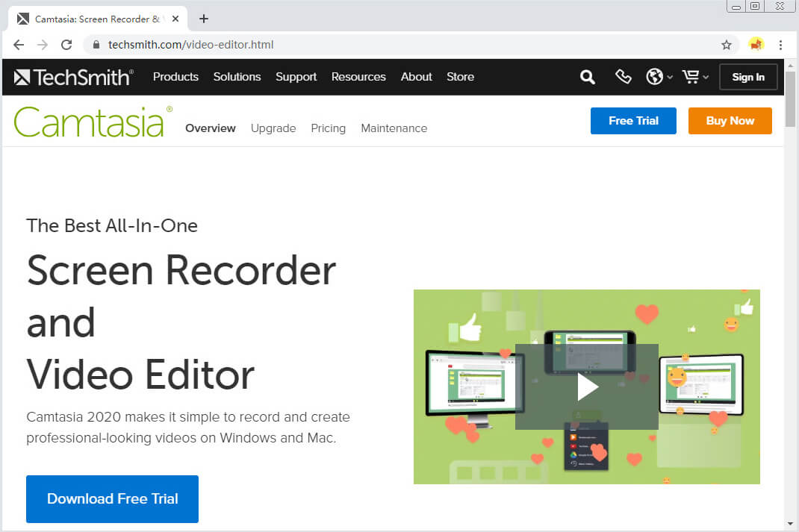The width and height of the screenshot is (799, 532).
Task: Open the site search magnifier icon
Action: (x=588, y=77)
